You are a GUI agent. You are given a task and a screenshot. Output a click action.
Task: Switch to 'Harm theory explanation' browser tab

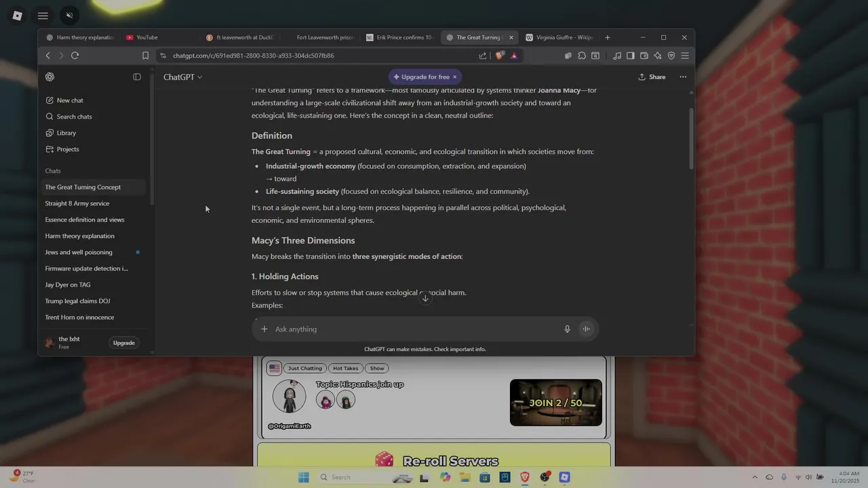pos(81,37)
